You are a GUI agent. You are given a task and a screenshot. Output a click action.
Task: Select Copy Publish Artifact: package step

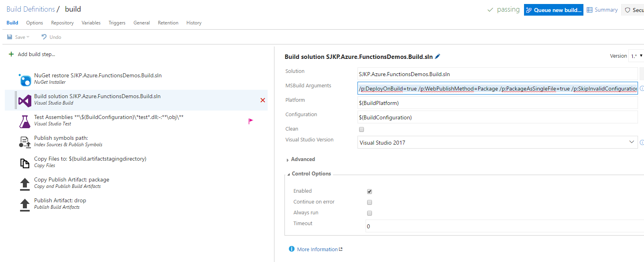pyautogui.click(x=136, y=183)
